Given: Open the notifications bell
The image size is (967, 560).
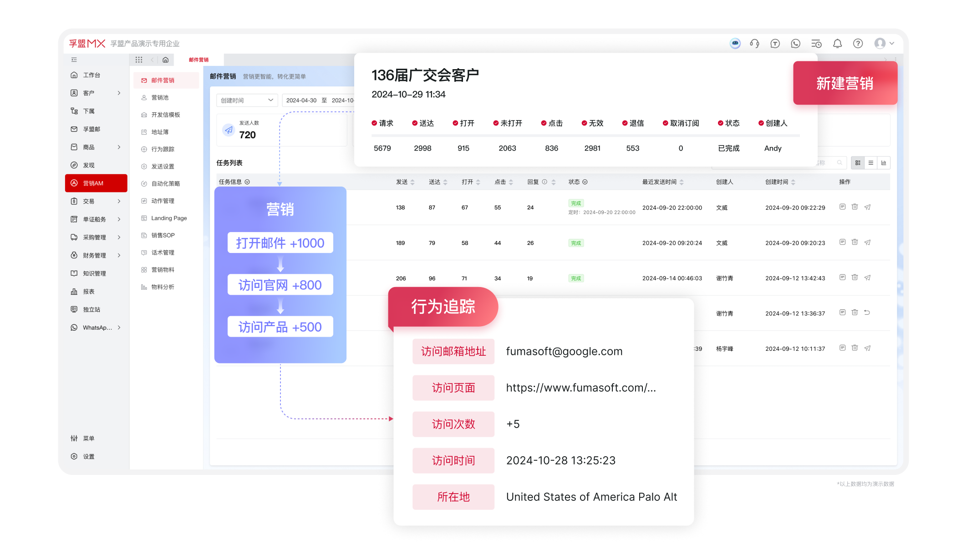Looking at the screenshot, I should point(837,44).
